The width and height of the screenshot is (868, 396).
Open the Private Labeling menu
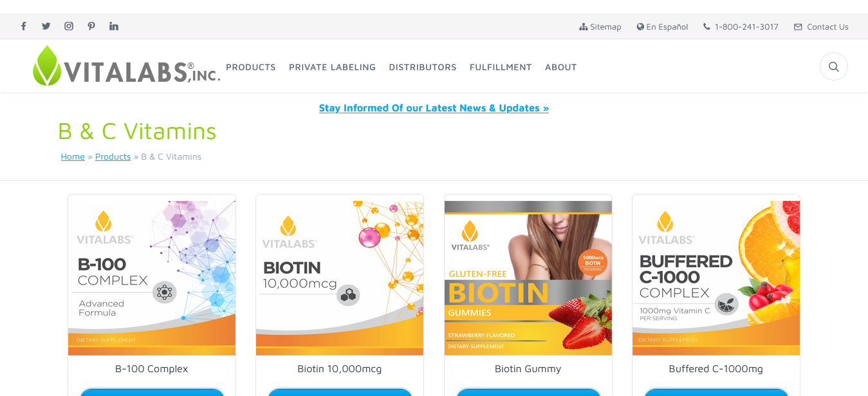[x=332, y=67]
